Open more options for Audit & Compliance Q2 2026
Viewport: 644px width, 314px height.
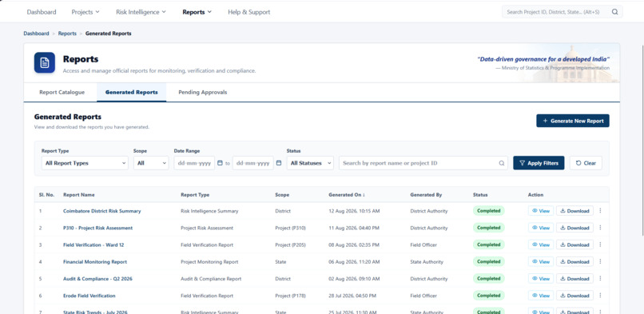point(600,279)
